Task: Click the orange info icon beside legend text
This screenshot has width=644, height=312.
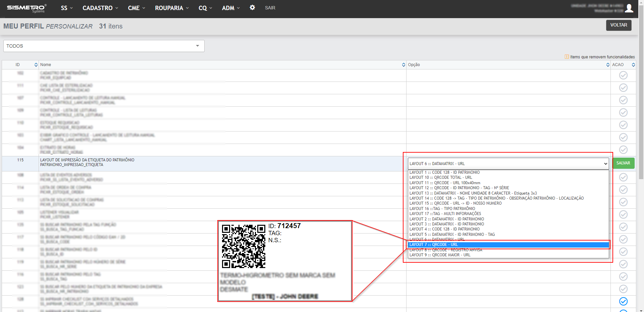Action: (x=567, y=57)
